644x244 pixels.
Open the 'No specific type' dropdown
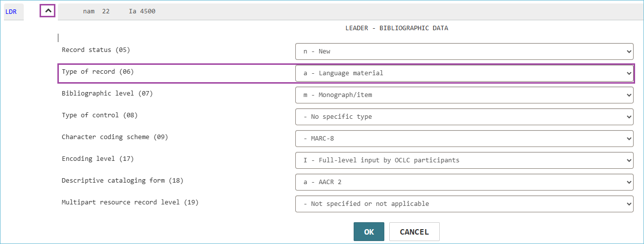(464, 117)
